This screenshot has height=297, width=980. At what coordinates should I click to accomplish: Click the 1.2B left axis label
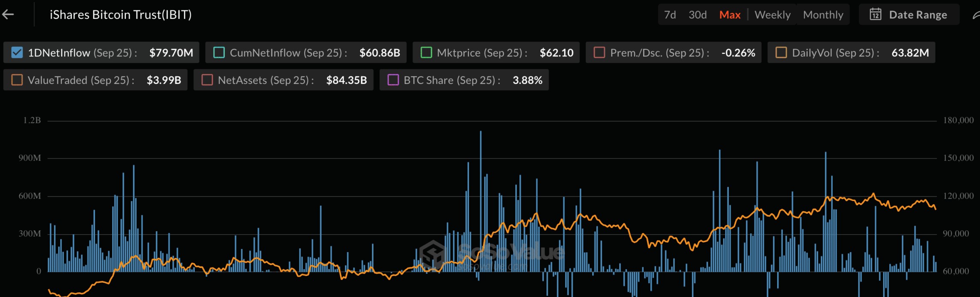pos(32,120)
